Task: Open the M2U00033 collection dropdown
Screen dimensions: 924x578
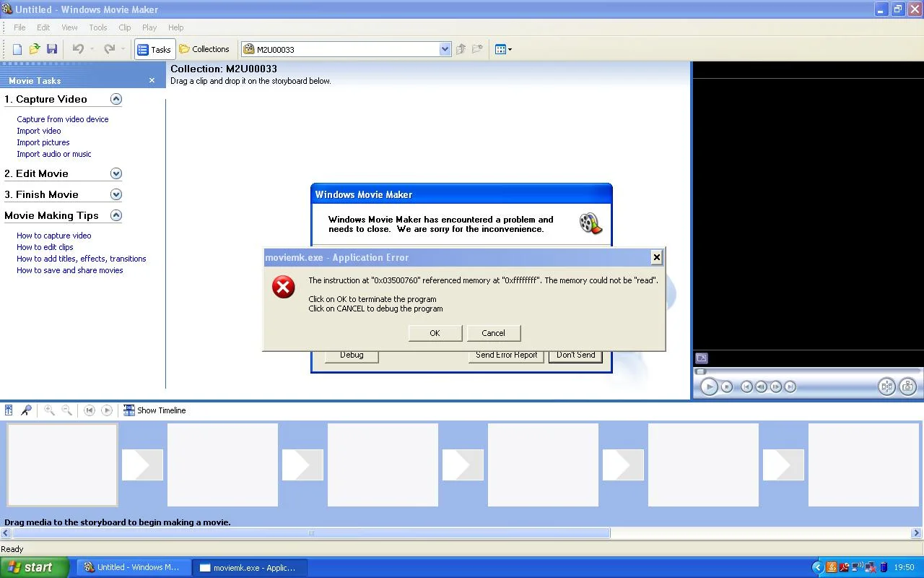Action: coord(445,49)
